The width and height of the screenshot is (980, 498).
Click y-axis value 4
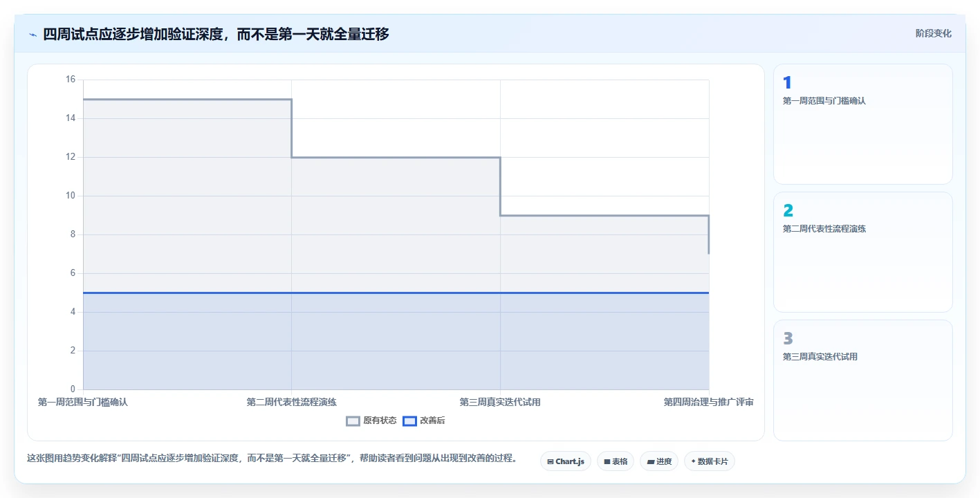click(73, 312)
